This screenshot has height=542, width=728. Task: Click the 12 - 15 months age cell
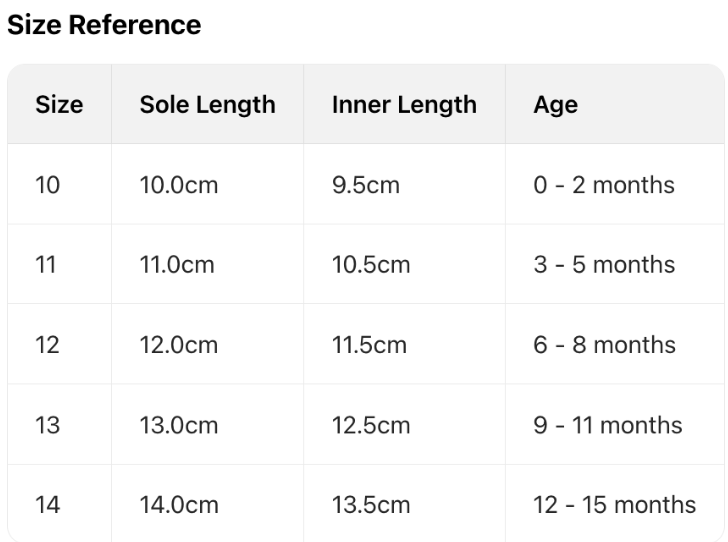coord(614,505)
